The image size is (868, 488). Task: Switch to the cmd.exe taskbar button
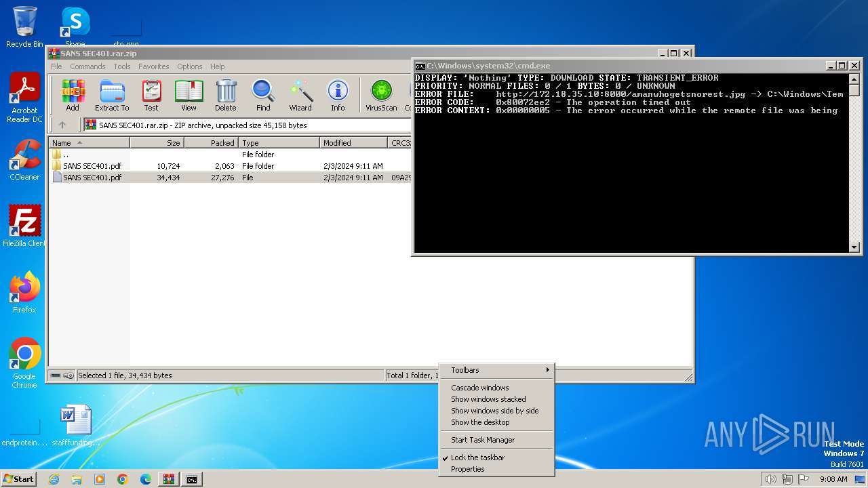[192, 479]
